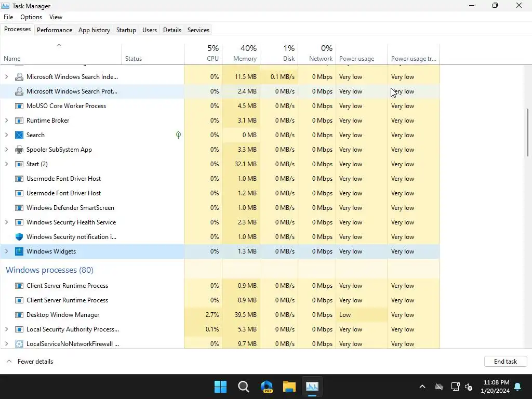Click the Windows Widgets process icon

pos(19,251)
